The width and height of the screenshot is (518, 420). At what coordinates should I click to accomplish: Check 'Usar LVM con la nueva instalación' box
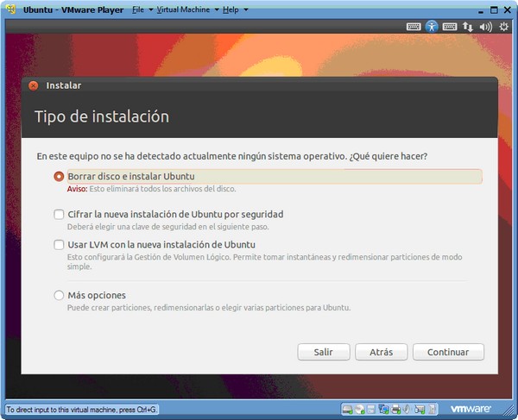[x=59, y=245]
